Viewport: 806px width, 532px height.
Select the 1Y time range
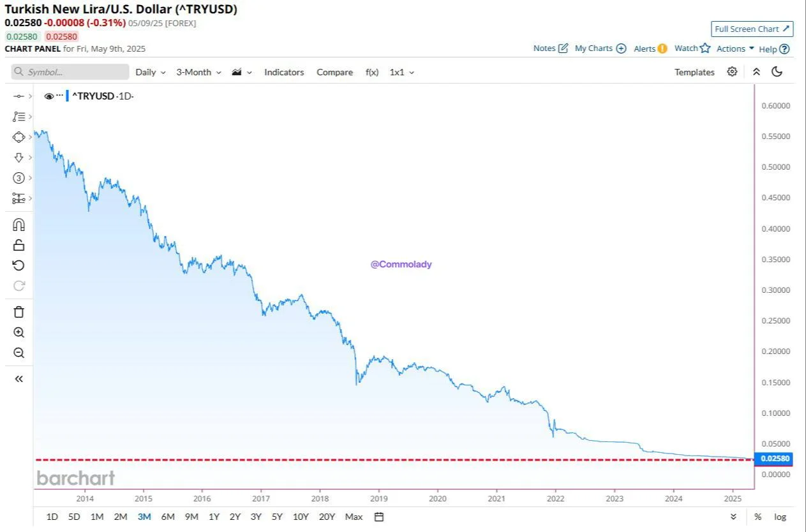[x=214, y=517]
